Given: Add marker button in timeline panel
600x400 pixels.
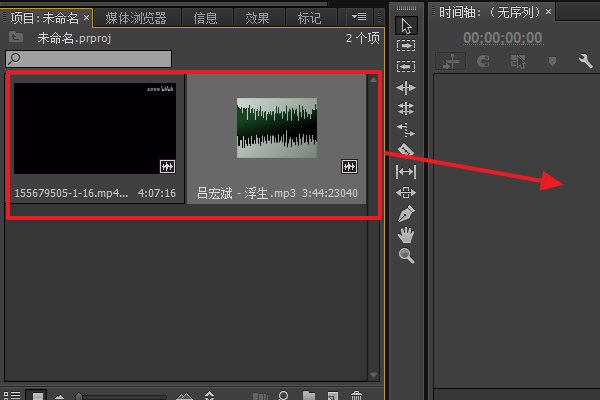Looking at the screenshot, I should (x=552, y=61).
